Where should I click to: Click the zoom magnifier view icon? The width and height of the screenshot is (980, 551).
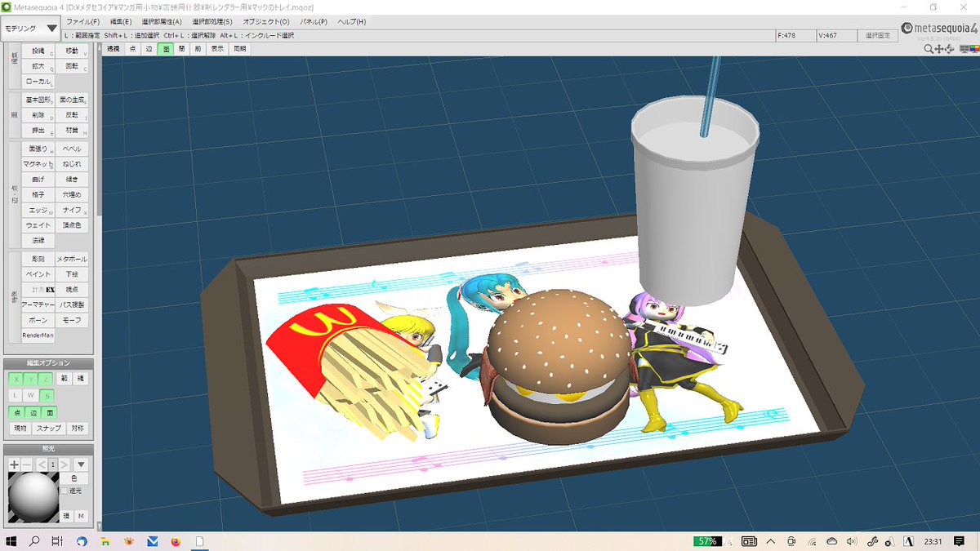(x=929, y=49)
